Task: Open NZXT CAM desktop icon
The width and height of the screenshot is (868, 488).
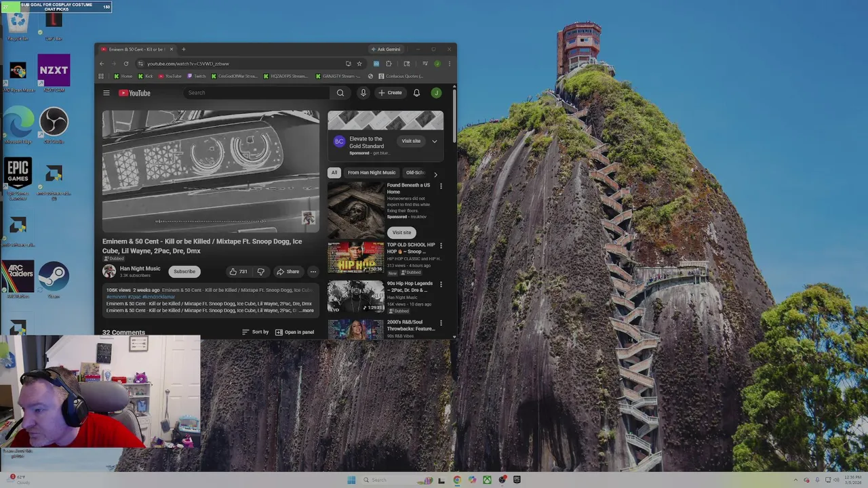Action: pos(54,73)
